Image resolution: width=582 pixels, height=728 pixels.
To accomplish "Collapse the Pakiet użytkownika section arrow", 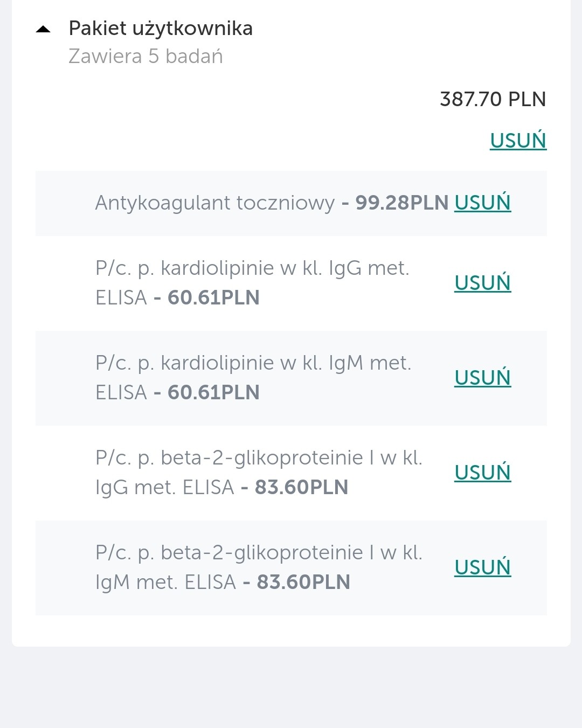I will coord(43,30).
